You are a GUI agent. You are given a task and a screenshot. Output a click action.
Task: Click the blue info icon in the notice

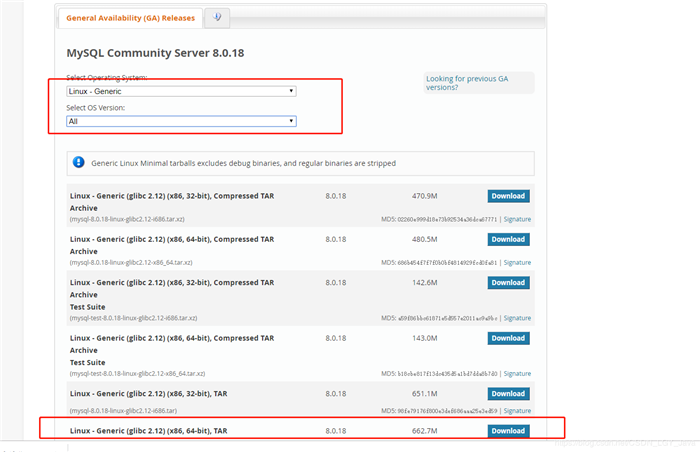click(x=79, y=163)
